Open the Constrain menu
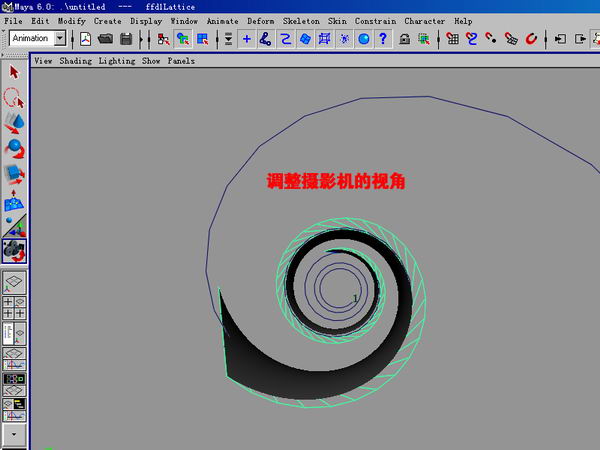 (x=375, y=21)
